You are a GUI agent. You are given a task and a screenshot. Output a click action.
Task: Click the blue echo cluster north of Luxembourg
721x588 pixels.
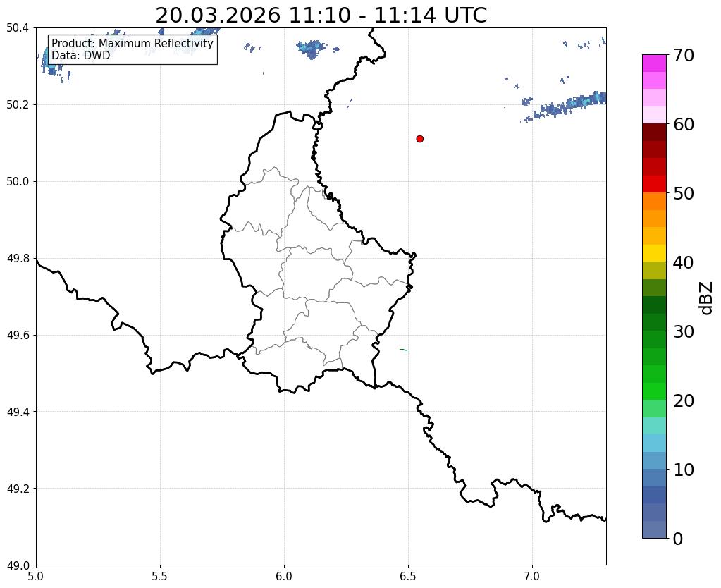312,49
